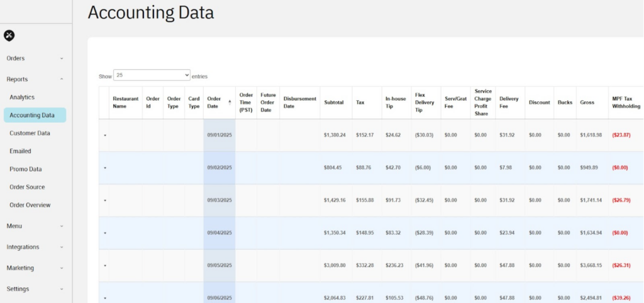This screenshot has width=644, height=303.
Task: Expand the Menu sidebar section
Action: tap(61, 226)
